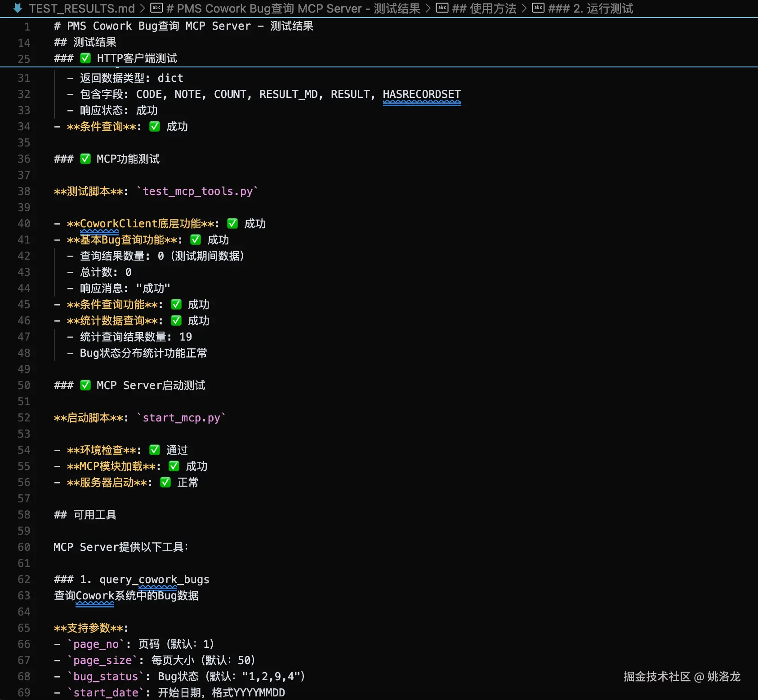Click the underlined word 'HASRECORDSET'
Screen dimensions: 758x700
point(422,94)
